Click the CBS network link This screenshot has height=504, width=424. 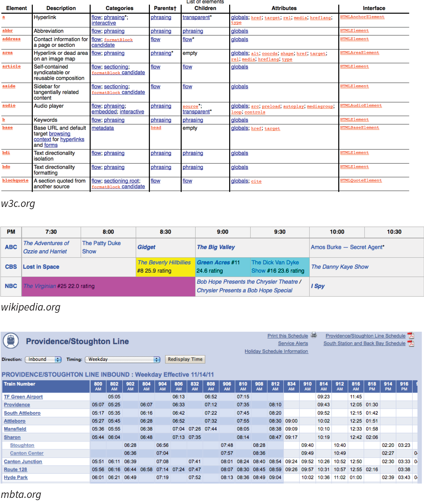pyautogui.click(x=11, y=267)
